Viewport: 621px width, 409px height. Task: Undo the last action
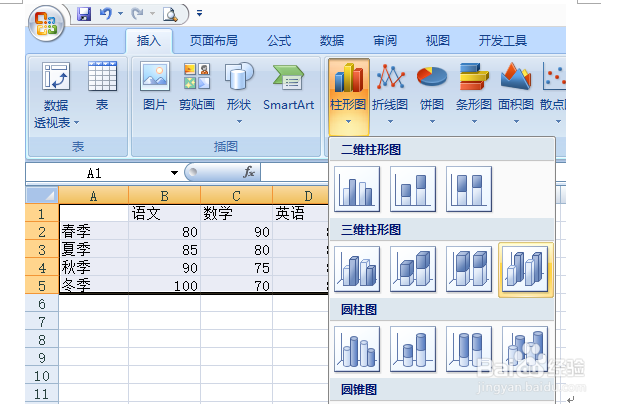(106, 14)
